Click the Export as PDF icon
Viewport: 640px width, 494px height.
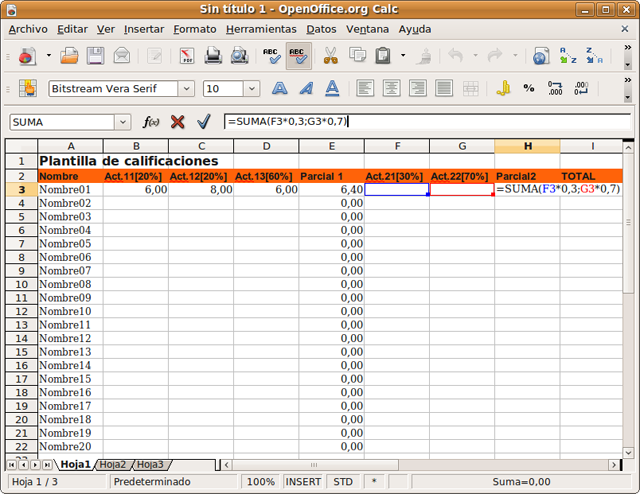pos(185,56)
